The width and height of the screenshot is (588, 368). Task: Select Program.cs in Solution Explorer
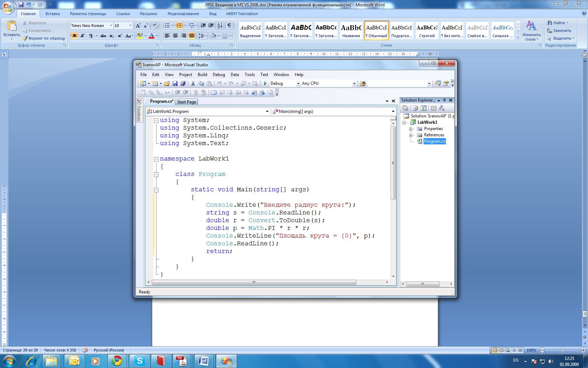click(434, 141)
